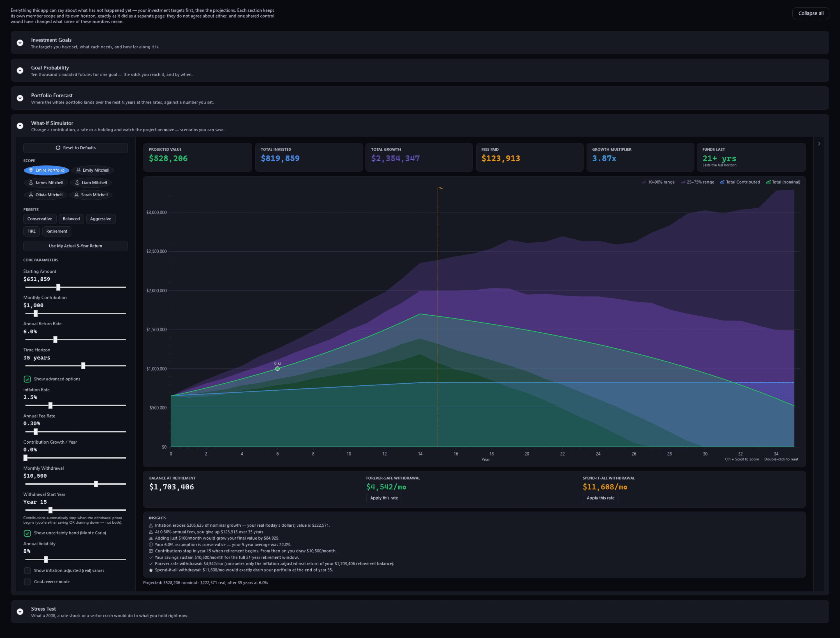The width and height of the screenshot is (840, 638).
Task: Click the Balance at Retirement $1,703,406 value
Action: 172,487
